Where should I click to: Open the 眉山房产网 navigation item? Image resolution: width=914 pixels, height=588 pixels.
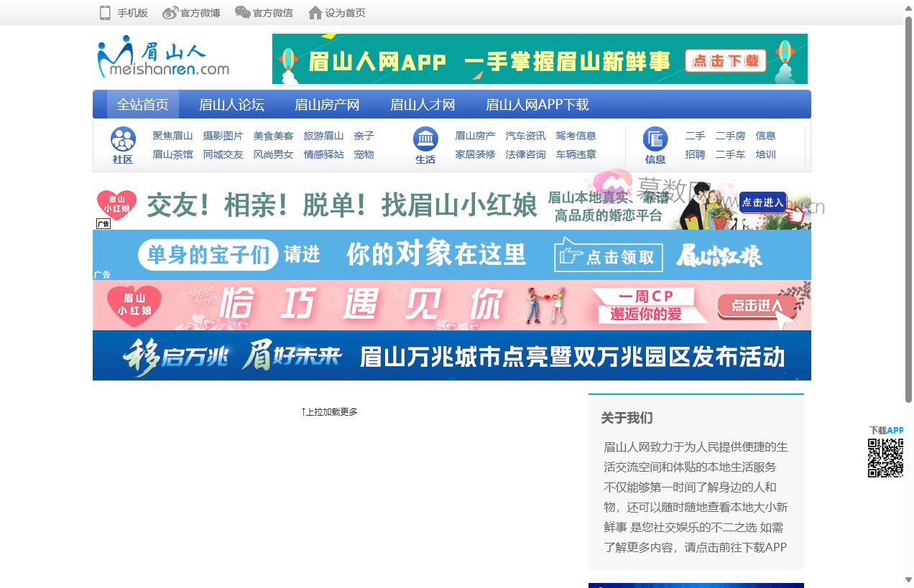[x=327, y=105]
